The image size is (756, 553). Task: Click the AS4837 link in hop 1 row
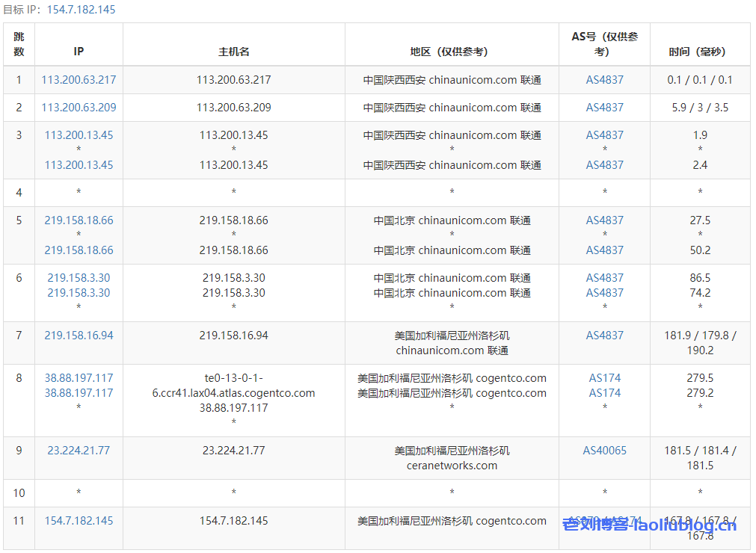pyautogui.click(x=604, y=80)
